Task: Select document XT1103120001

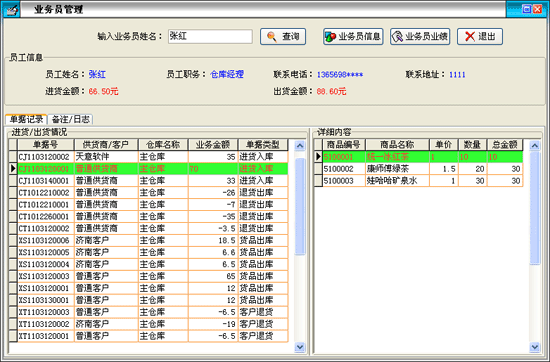Action: (x=153, y=336)
